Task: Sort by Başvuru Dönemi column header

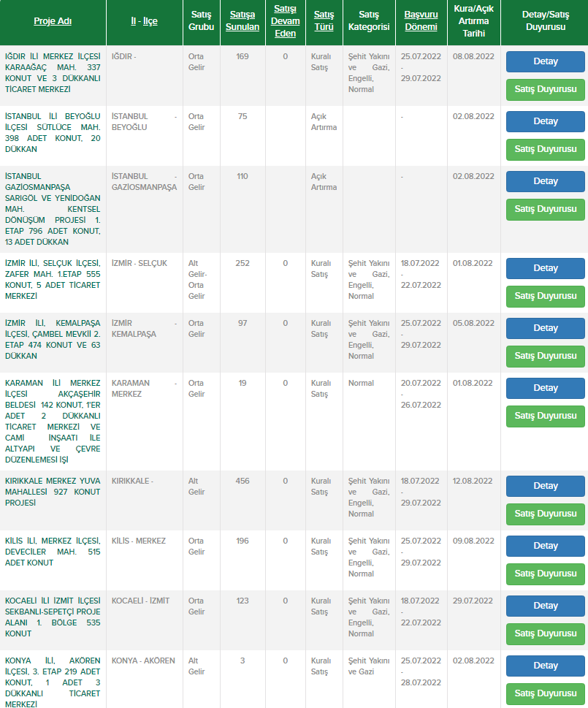Action: pos(421,20)
